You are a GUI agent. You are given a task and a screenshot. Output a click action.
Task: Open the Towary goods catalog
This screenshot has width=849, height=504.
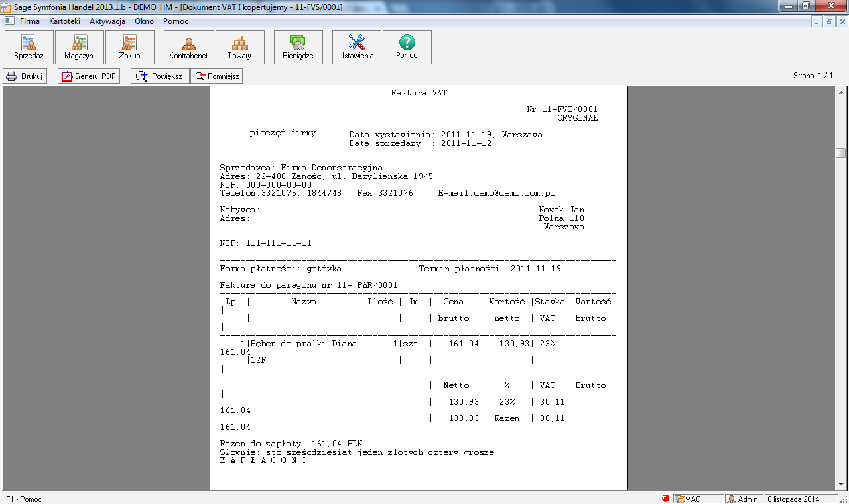click(239, 47)
